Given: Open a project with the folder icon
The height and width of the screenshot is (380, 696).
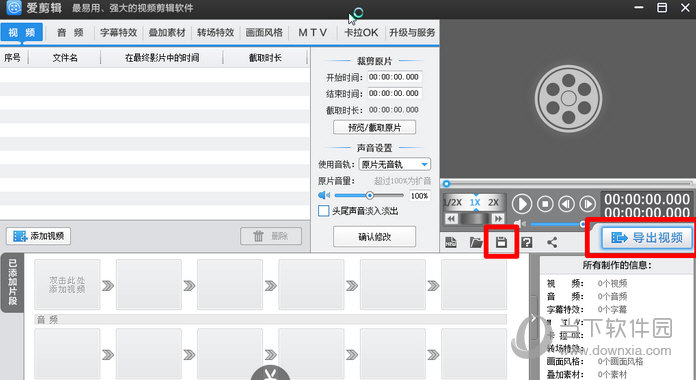Looking at the screenshot, I should click(x=476, y=242).
